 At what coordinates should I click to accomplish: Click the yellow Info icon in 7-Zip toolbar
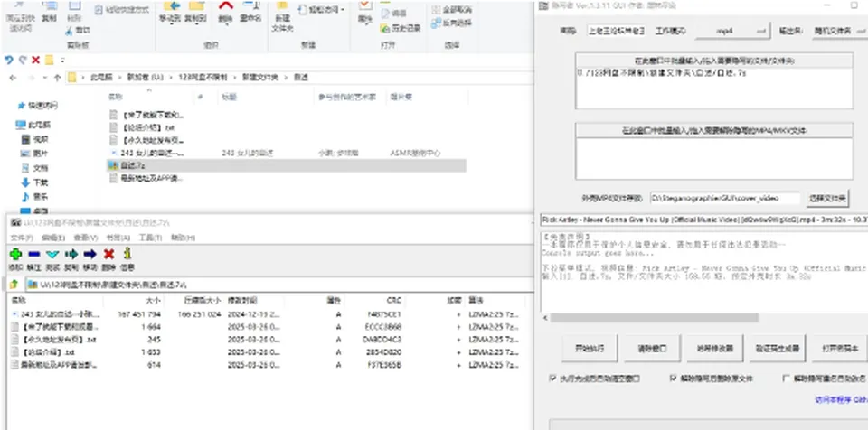(127, 254)
